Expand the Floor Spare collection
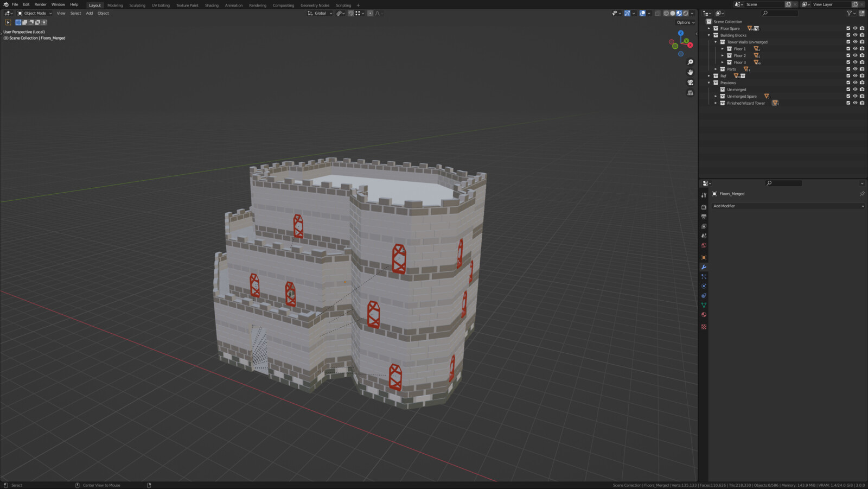The height and width of the screenshot is (489, 868). point(709,28)
